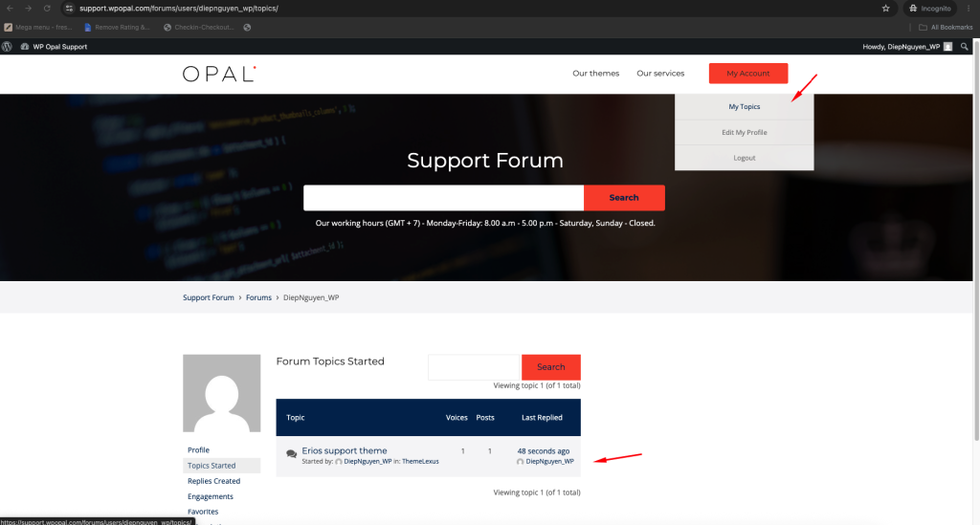The height and width of the screenshot is (525, 980).
Task: Open WP Opal Support dashboard link
Action: coord(54,47)
